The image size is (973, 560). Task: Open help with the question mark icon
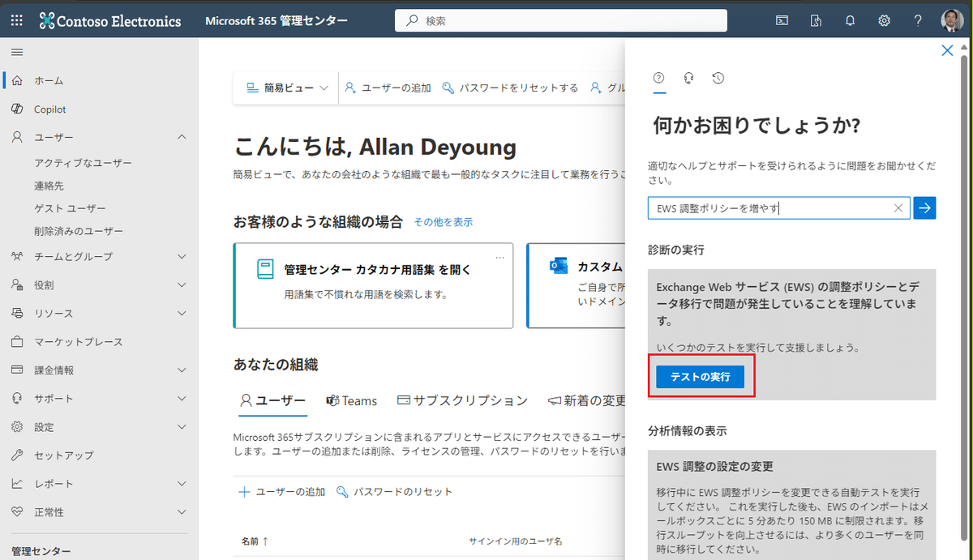(x=918, y=20)
